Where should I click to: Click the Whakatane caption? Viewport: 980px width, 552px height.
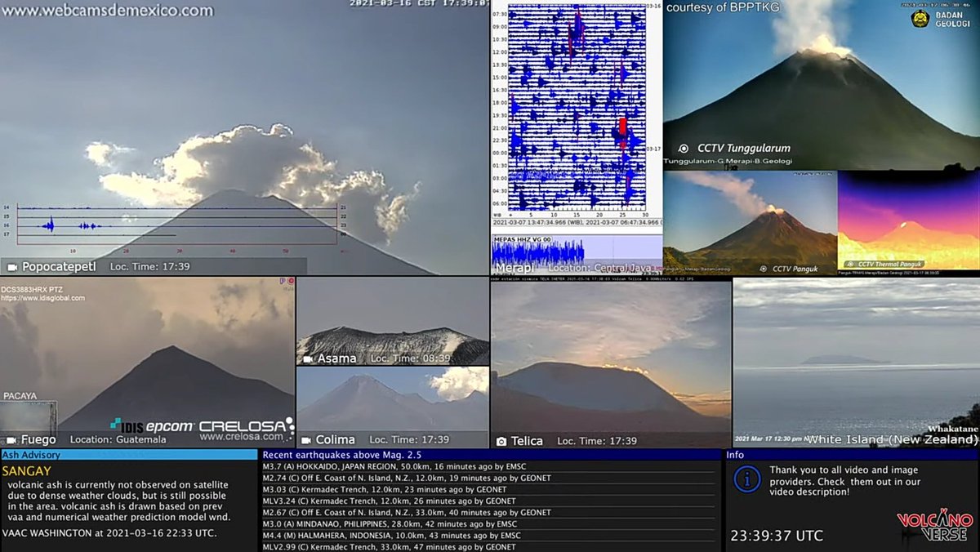[952, 429]
